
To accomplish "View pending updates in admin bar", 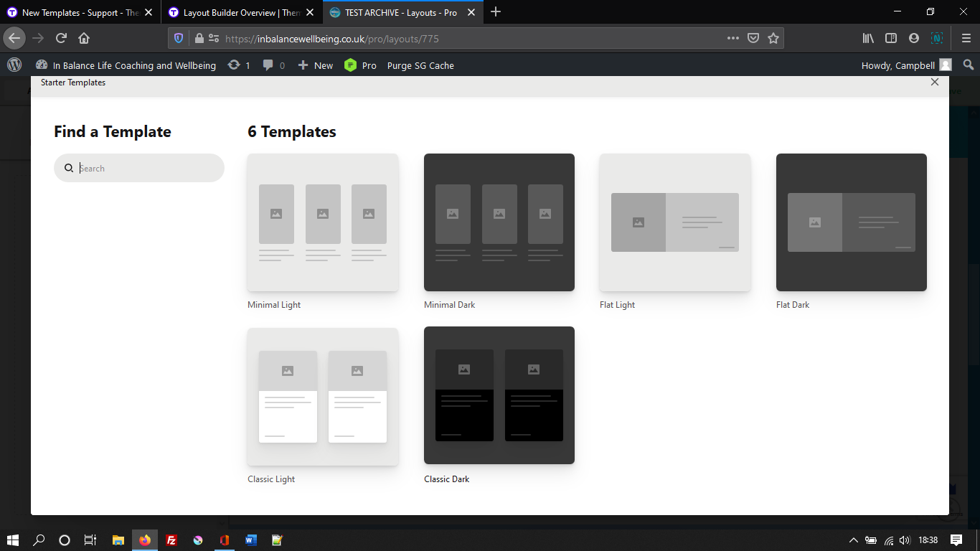I will click(x=239, y=65).
